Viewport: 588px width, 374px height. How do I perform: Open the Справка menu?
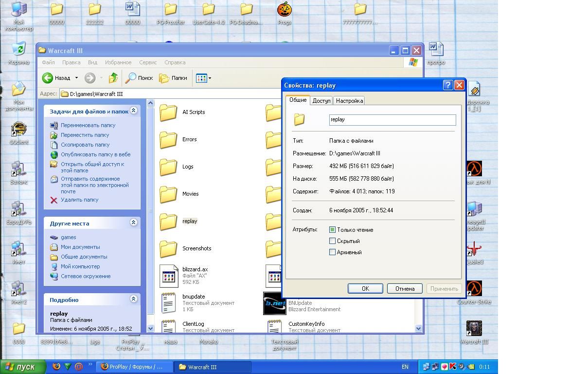175,62
